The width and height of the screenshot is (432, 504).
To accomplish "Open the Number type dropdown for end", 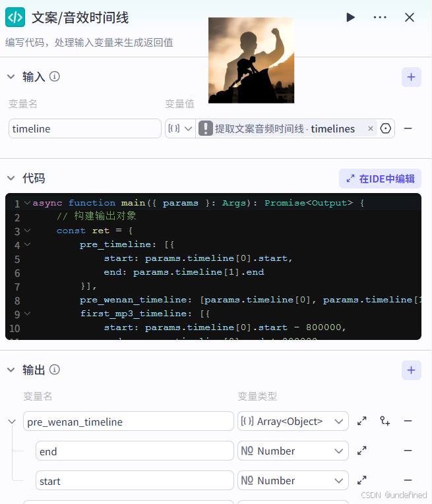I will (293, 451).
